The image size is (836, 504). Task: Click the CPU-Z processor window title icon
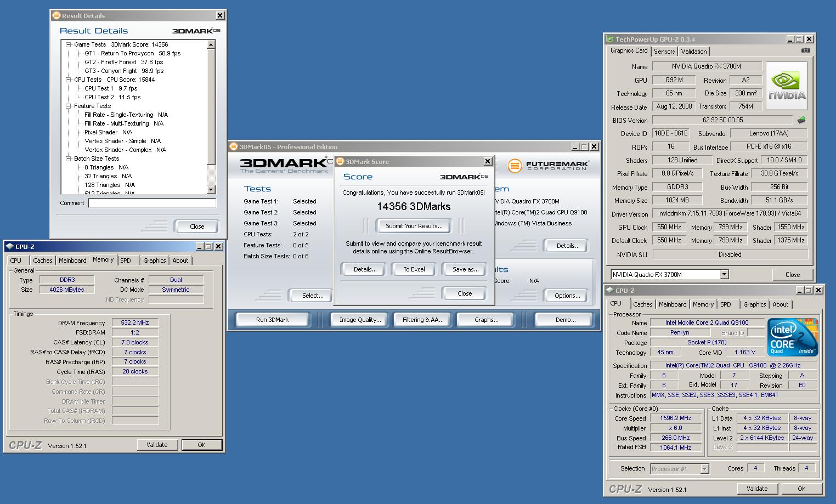pos(609,290)
